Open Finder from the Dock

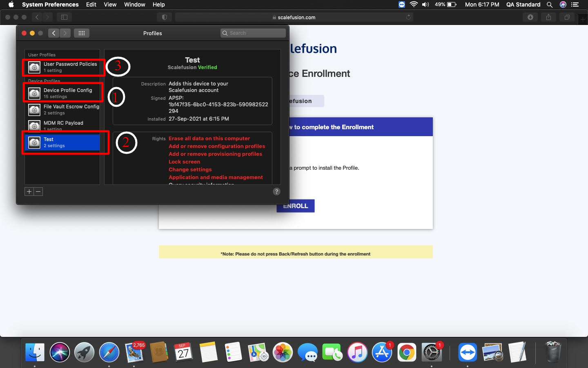point(35,352)
